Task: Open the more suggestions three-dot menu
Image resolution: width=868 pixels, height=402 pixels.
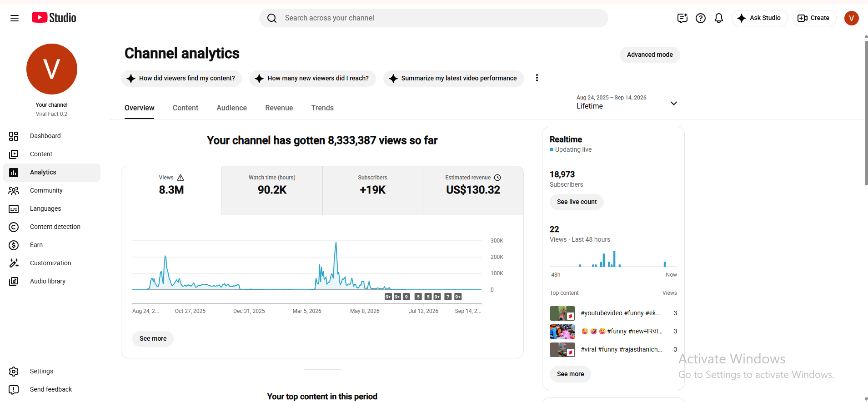Action: (537, 78)
